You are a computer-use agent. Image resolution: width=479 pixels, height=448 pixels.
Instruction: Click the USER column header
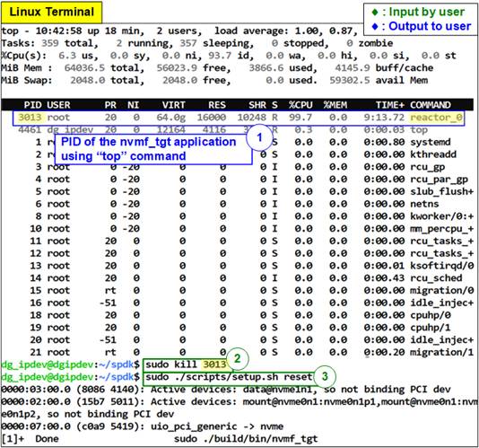coord(58,105)
